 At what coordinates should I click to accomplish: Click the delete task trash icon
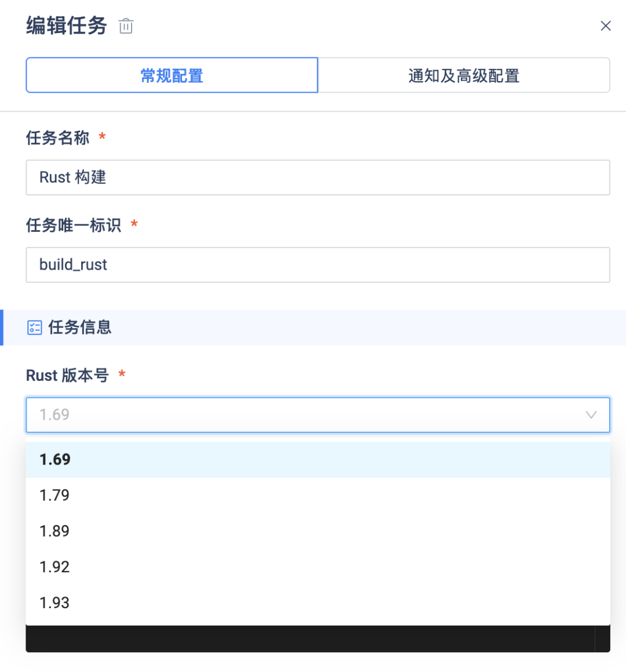click(126, 26)
